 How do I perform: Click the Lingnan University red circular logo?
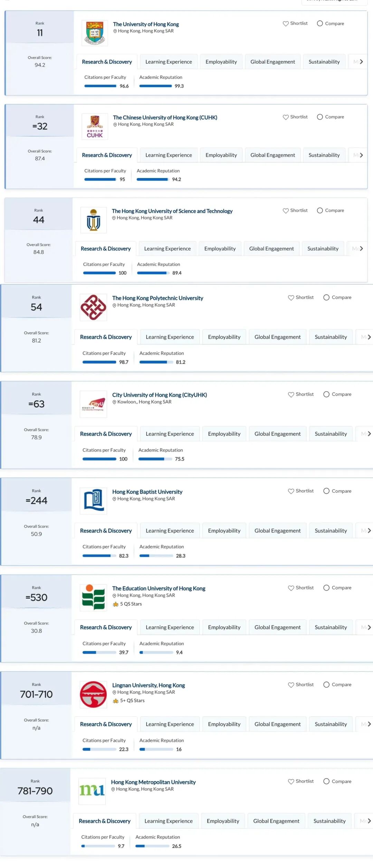[x=93, y=694]
